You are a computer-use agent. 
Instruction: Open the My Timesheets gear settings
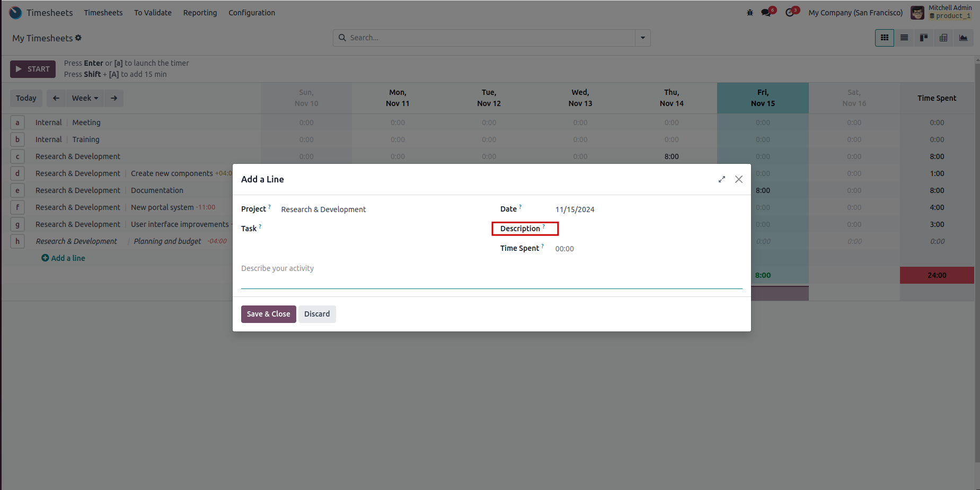(78, 38)
